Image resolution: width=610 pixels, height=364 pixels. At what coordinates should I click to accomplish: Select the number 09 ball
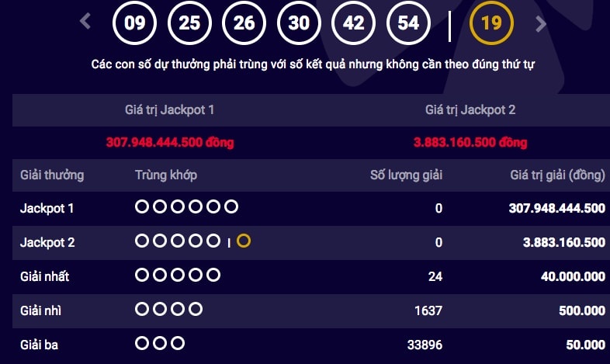coord(135,23)
